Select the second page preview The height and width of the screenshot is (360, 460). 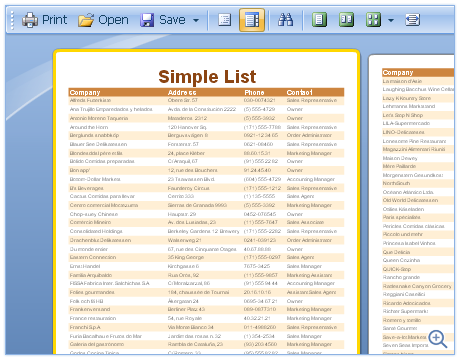[x=411, y=205]
